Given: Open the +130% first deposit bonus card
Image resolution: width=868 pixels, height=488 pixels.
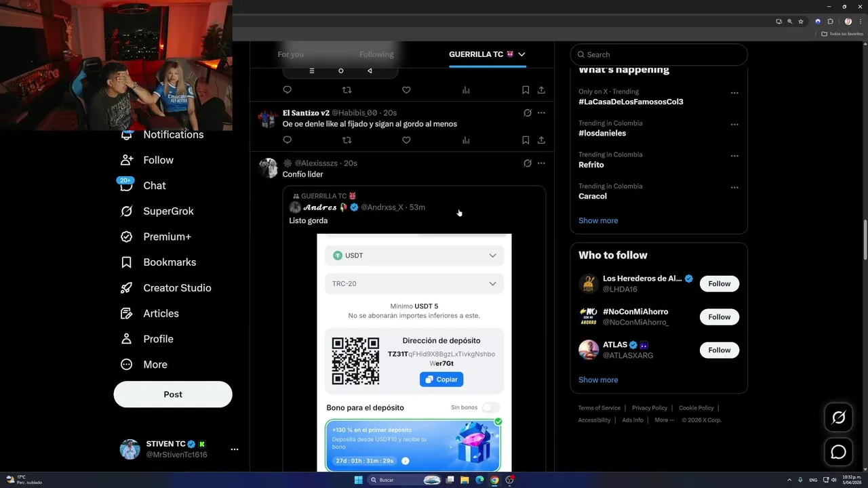Looking at the screenshot, I should tap(414, 445).
